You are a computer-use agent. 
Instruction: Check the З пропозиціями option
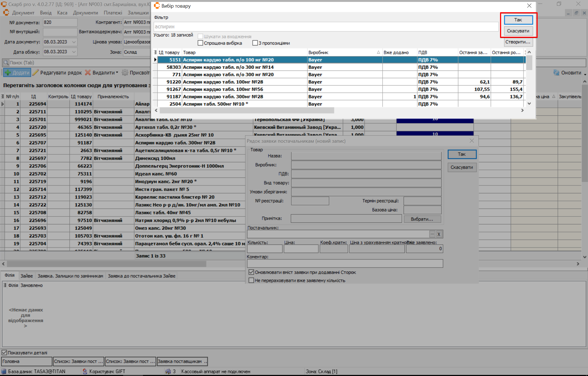(255, 43)
